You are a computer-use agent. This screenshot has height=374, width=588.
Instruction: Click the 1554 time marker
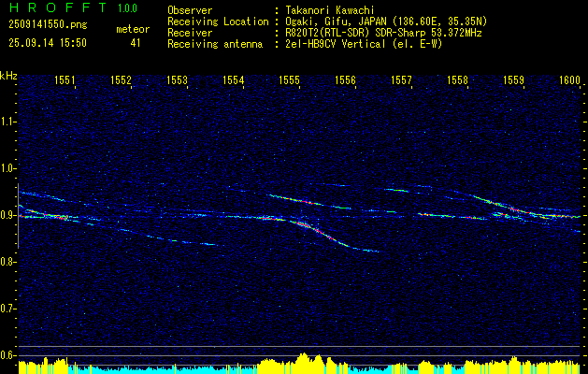point(234,79)
